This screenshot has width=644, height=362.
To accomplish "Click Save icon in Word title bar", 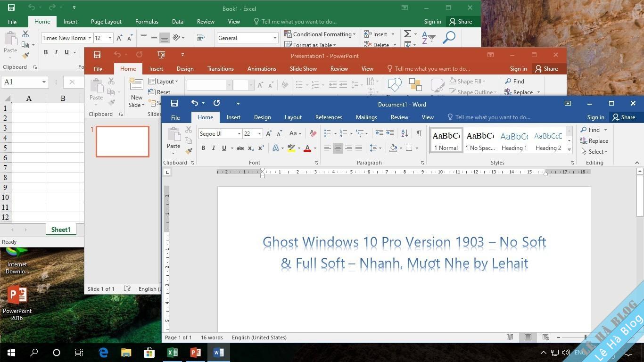I will coord(174,103).
